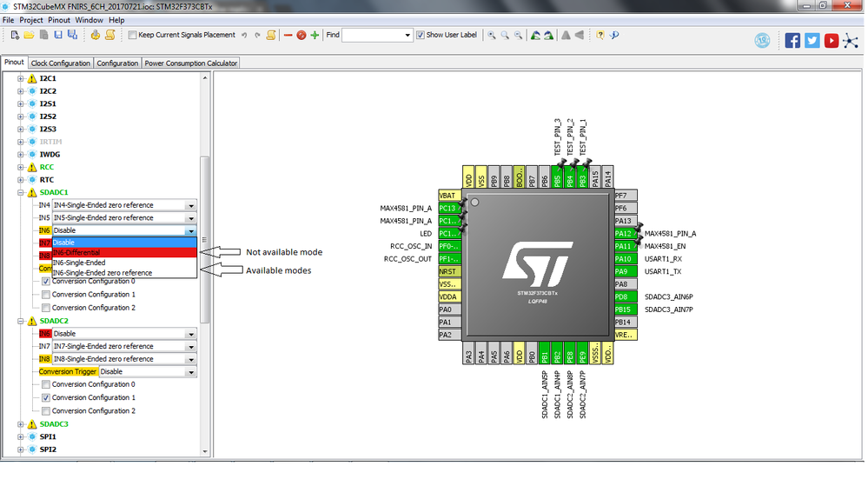Flip the chip view vertically
868x486 pixels.
[566, 35]
